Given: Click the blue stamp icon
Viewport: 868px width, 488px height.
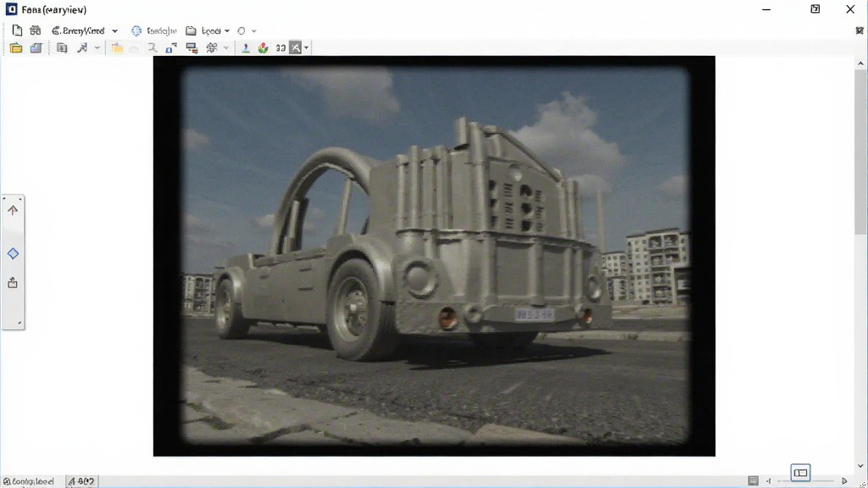Looking at the screenshot, I should pyautogui.click(x=245, y=48).
